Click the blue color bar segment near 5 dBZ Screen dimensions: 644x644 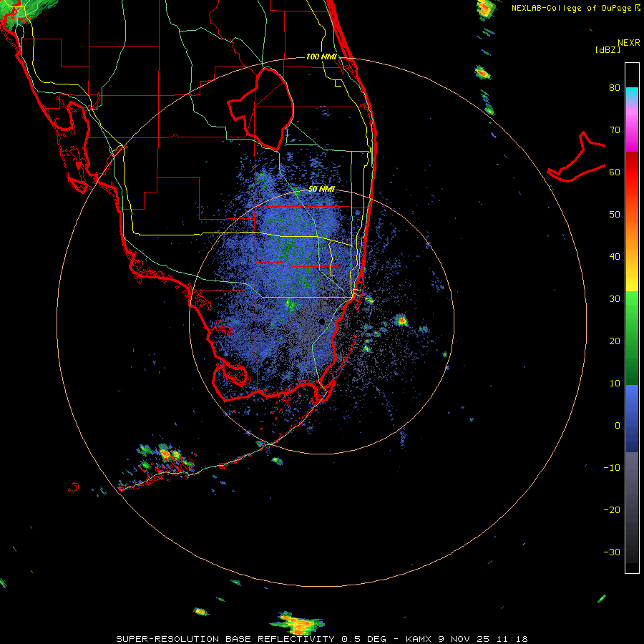632,404
